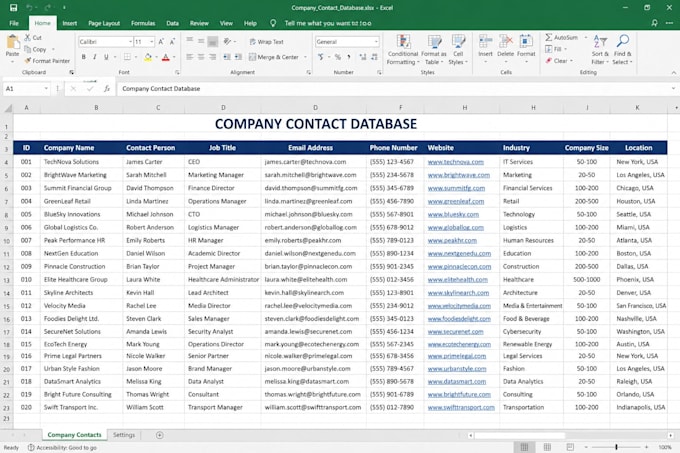Click the Insert cells icon
Viewport: 680px width, 453px height.
point(485,42)
